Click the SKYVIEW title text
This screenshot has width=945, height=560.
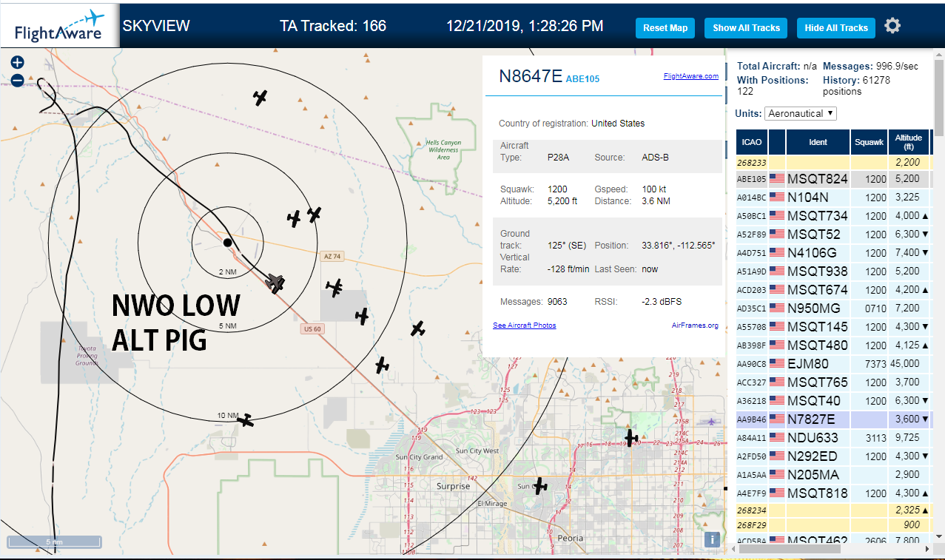tap(156, 26)
